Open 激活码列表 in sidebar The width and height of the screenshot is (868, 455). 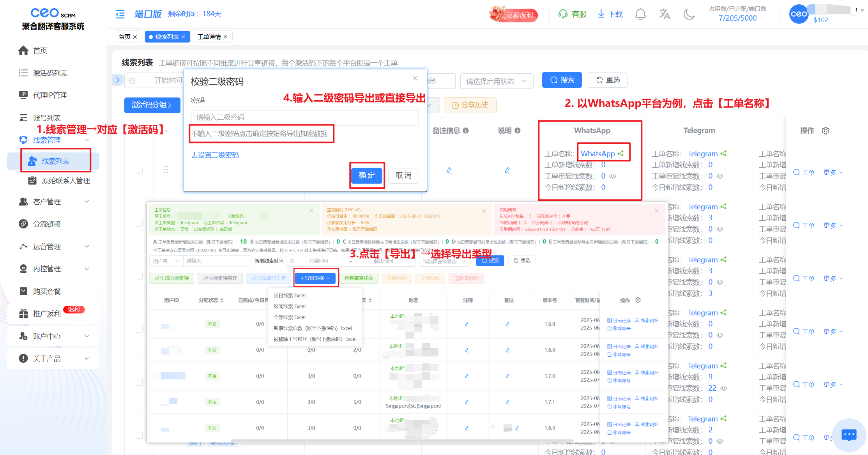pyautogui.click(x=50, y=73)
